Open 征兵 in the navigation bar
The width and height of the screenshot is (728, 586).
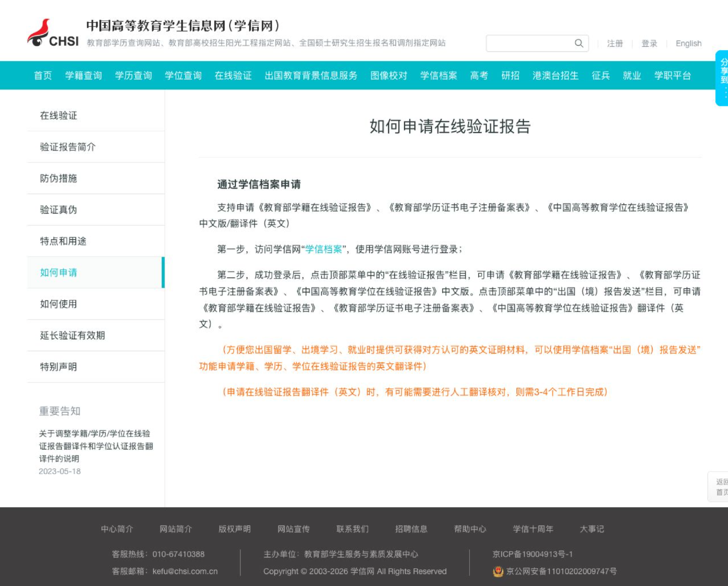tap(601, 75)
